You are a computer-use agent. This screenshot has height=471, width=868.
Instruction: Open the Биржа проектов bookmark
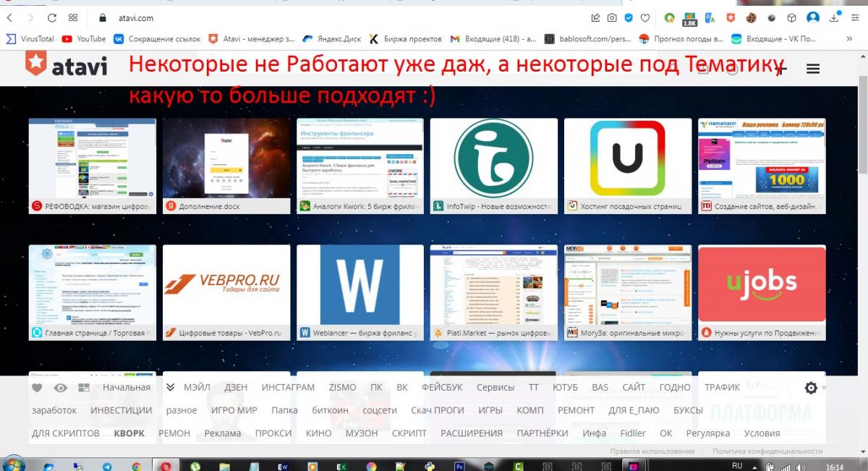pos(405,38)
